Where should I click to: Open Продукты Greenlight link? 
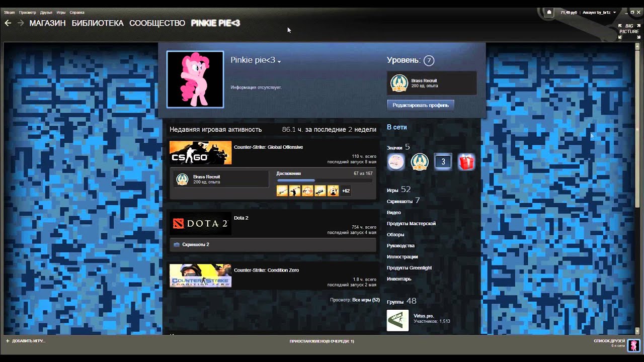410,268
